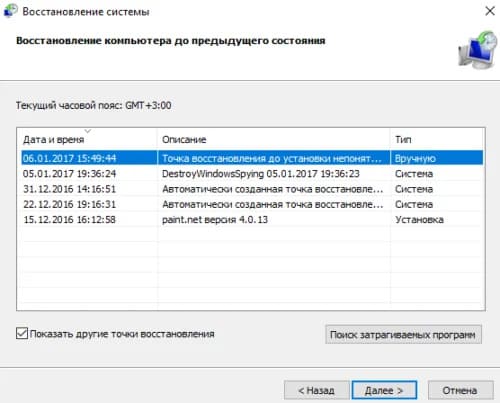This screenshot has width=500, height=403.
Task: Proceed with 'Далее >' button
Action: tap(384, 390)
